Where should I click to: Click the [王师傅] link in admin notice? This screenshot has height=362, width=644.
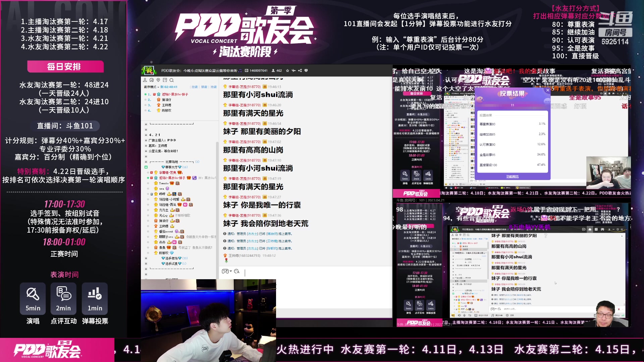272,241
